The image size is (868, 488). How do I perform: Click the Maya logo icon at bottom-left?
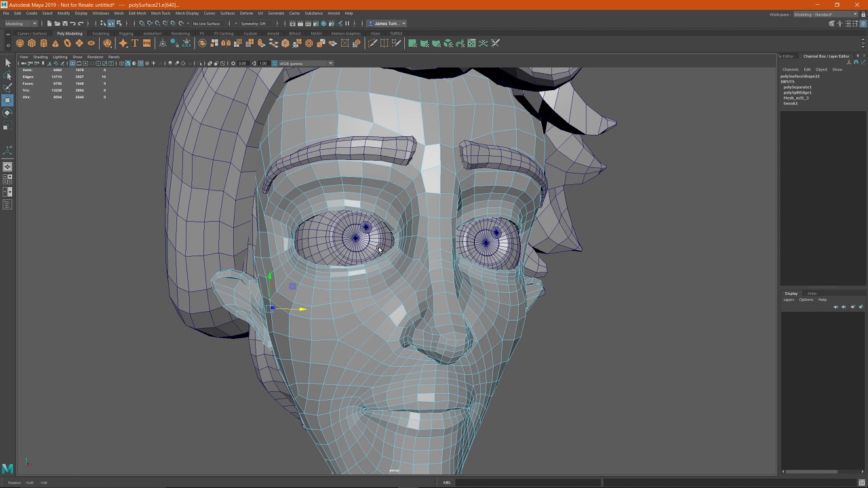[x=7, y=468]
